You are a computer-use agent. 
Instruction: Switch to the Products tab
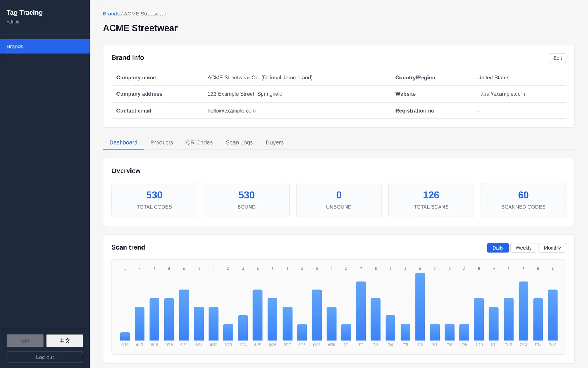point(162,142)
